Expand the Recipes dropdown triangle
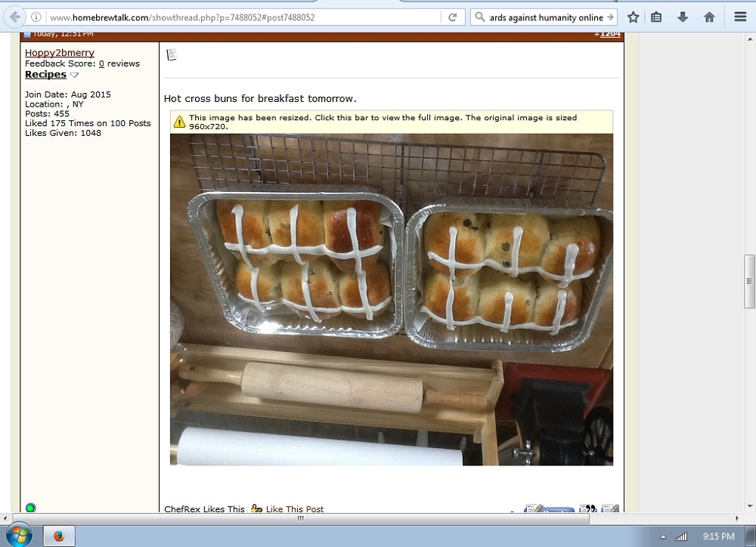Image resolution: width=756 pixels, height=547 pixels. (x=74, y=75)
